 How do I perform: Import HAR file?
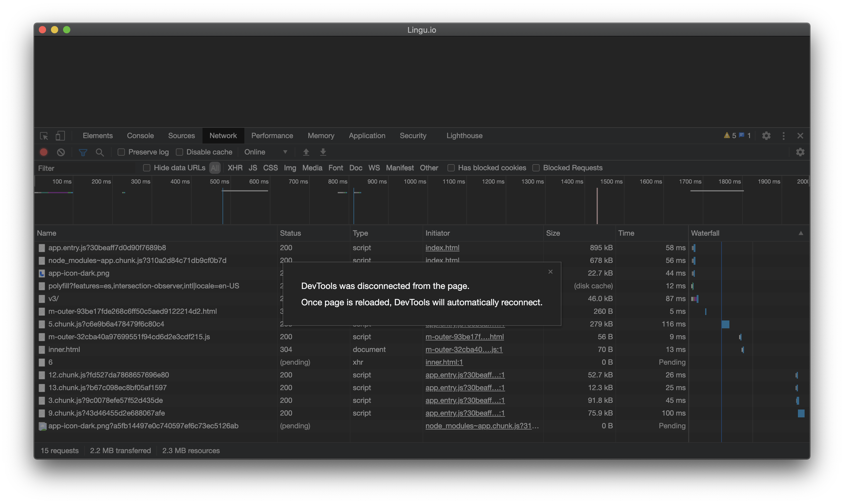[x=306, y=152]
